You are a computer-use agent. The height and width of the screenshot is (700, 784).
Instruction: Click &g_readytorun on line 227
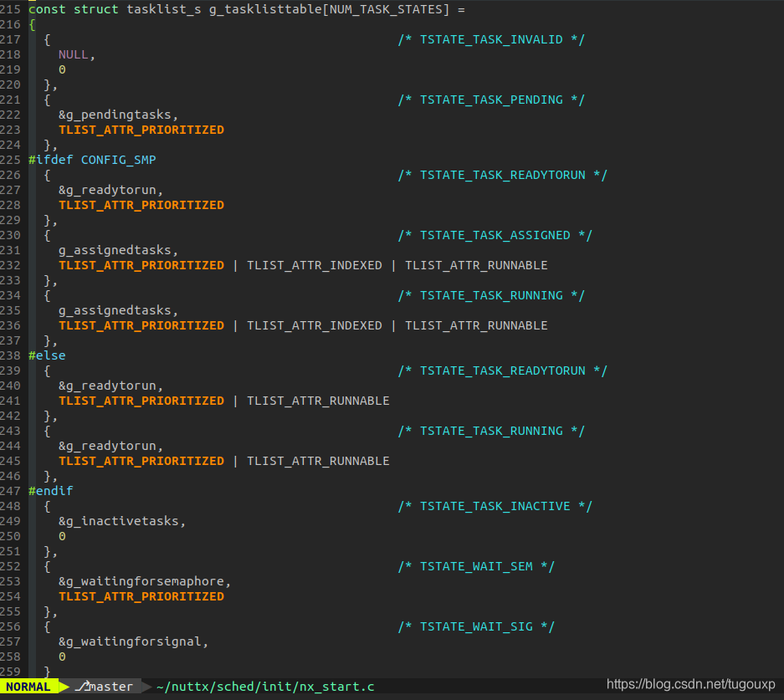pyautogui.click(x=107, y=191)
